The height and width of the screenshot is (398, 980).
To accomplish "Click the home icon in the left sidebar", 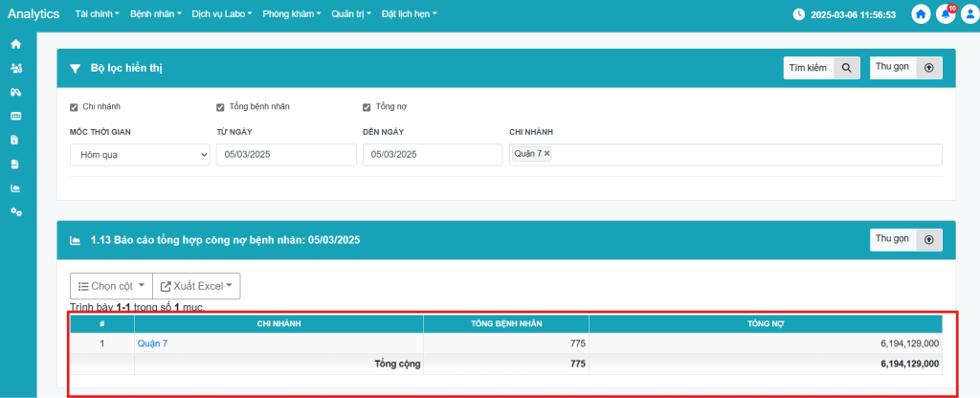I will click(15, 45).
